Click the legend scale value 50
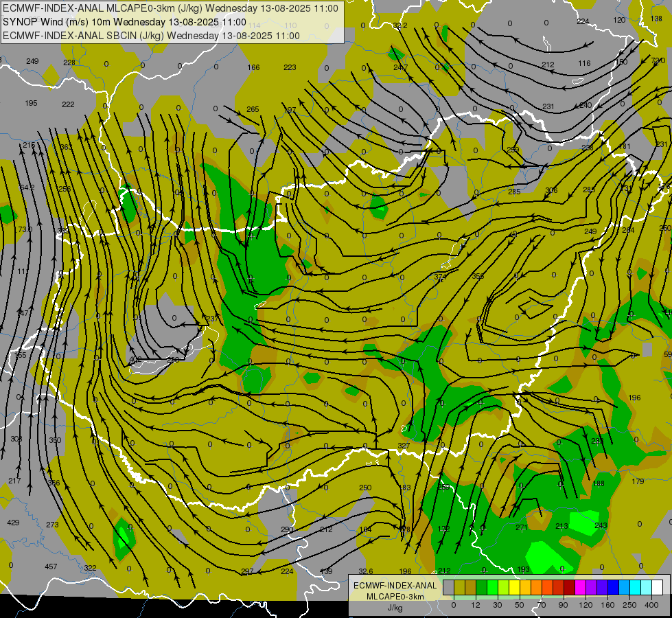The image size is (672, 618). (519, 605)
